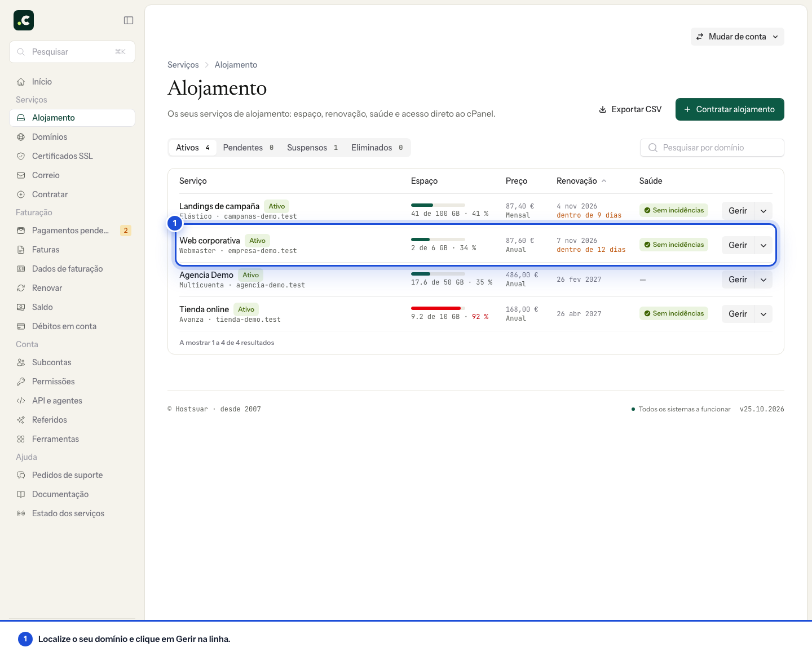The width and height of the screenshot is (812, 656).
Task: Click Sem incidências badge for Tienda online
Action: click(674, 313)
